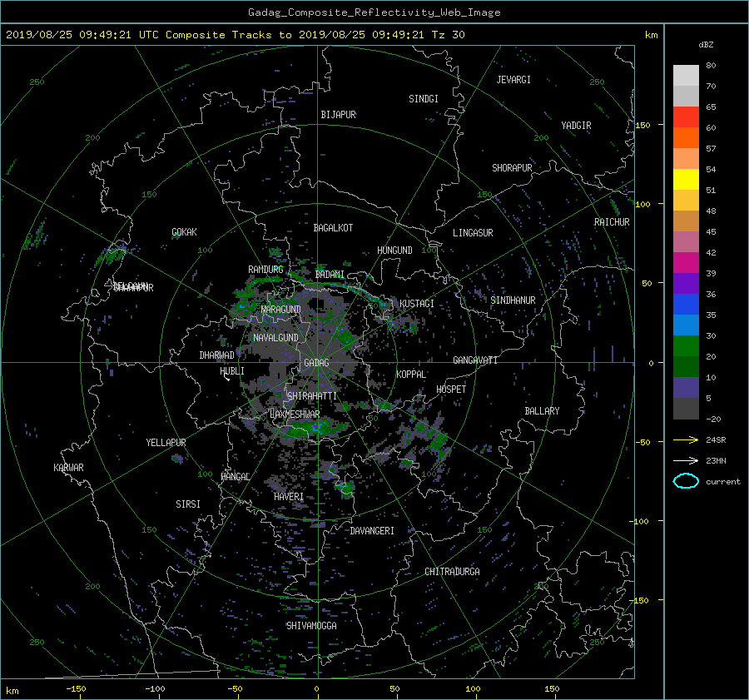749x700 pixels.
Task: Click the GADAG radar center label
Action: (x=316, y=363)
